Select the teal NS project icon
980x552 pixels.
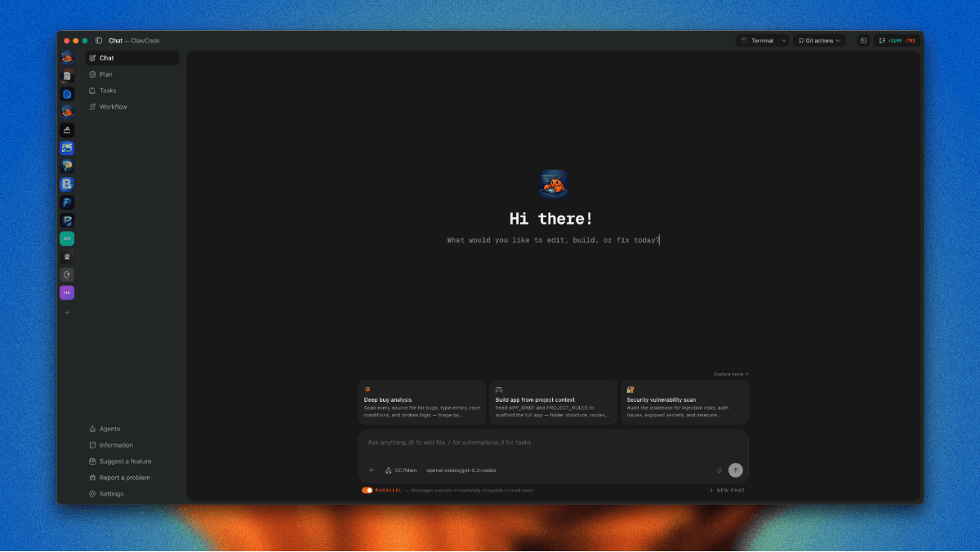(x=67, y=238)
